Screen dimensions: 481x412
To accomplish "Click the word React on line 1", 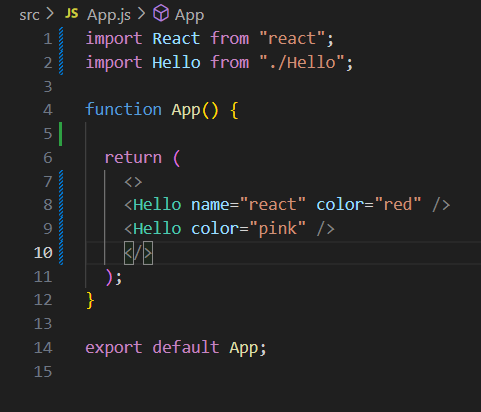I will tap(176, 39).
